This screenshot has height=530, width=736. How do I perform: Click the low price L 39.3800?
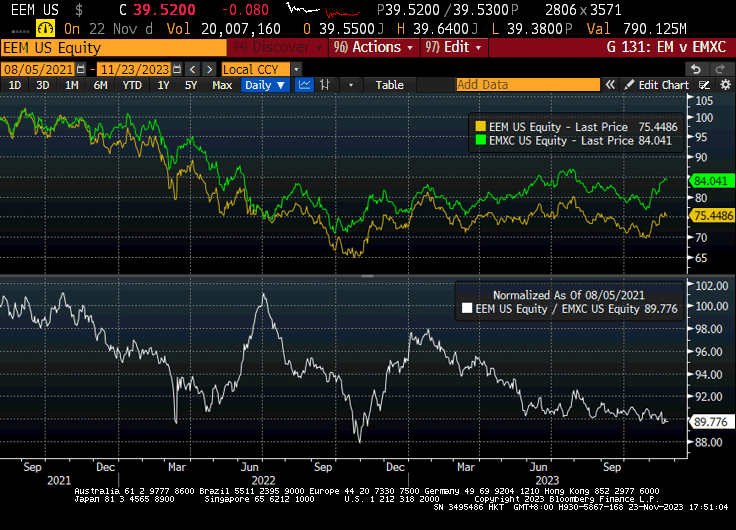coord(532,29)
